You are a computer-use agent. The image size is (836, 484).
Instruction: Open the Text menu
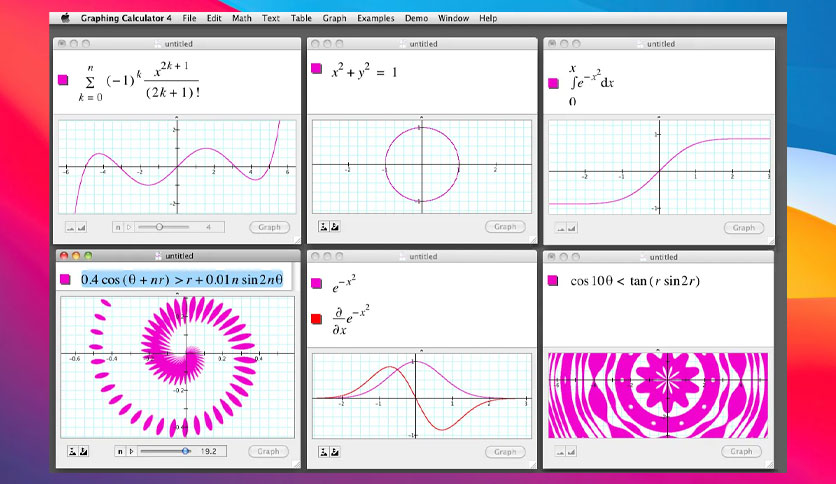[270, 18]
